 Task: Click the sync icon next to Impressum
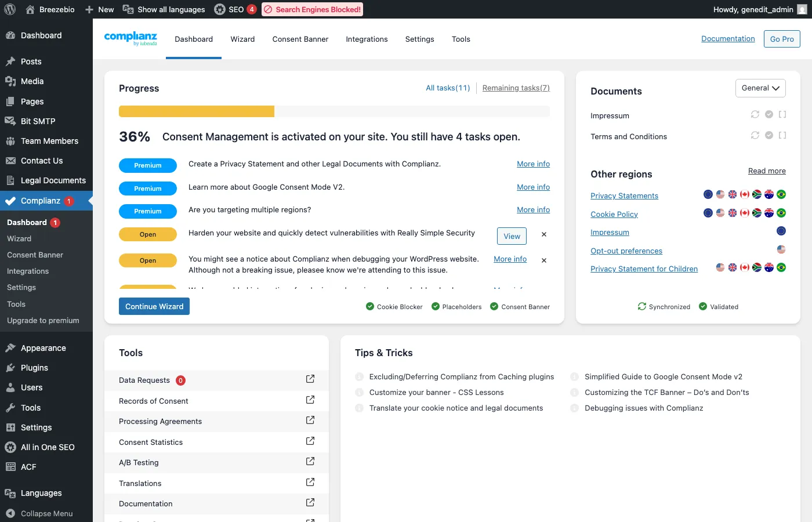pos(755,115)
